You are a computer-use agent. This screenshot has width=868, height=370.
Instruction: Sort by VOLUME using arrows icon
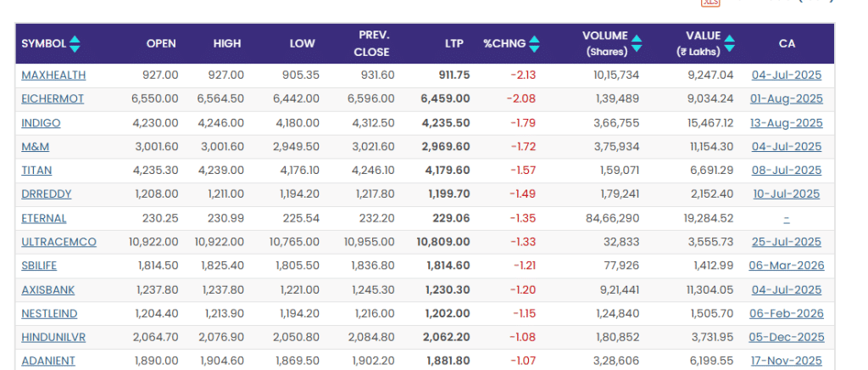click(x=637, y=44)
